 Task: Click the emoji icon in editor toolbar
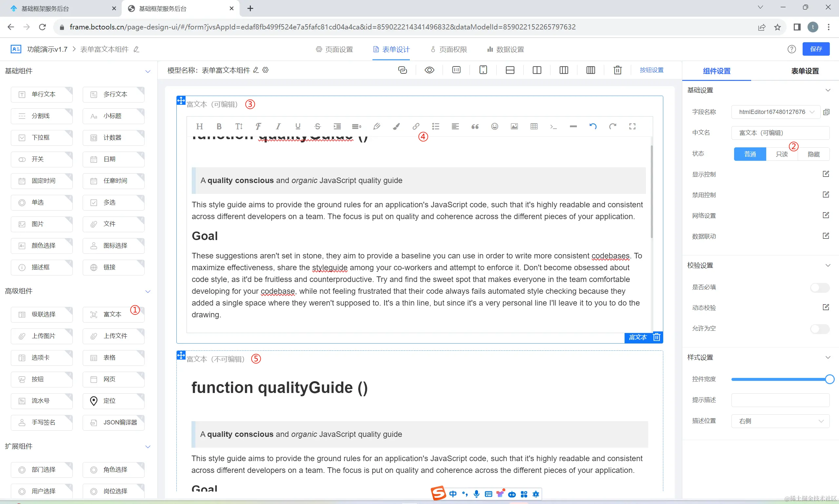(495, 126)
